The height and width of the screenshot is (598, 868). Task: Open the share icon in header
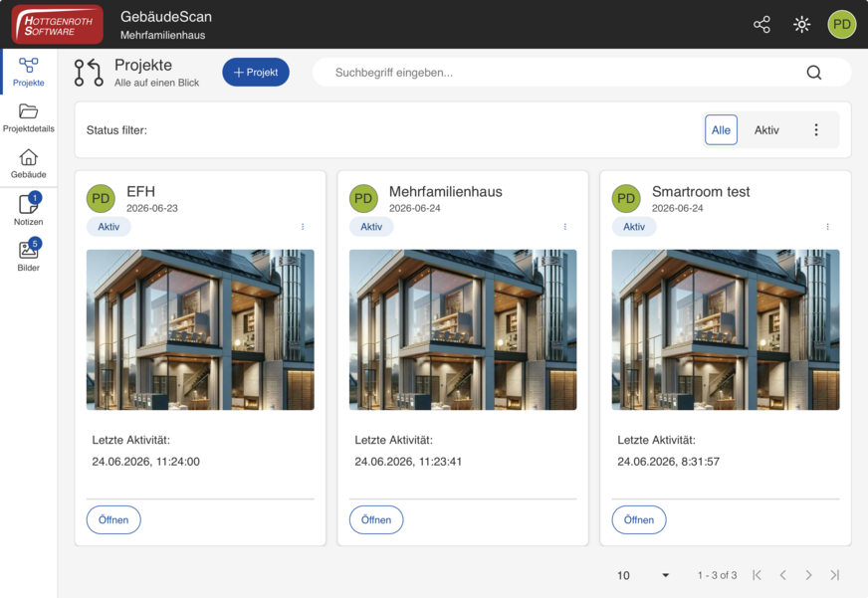(x=761, y=24)
